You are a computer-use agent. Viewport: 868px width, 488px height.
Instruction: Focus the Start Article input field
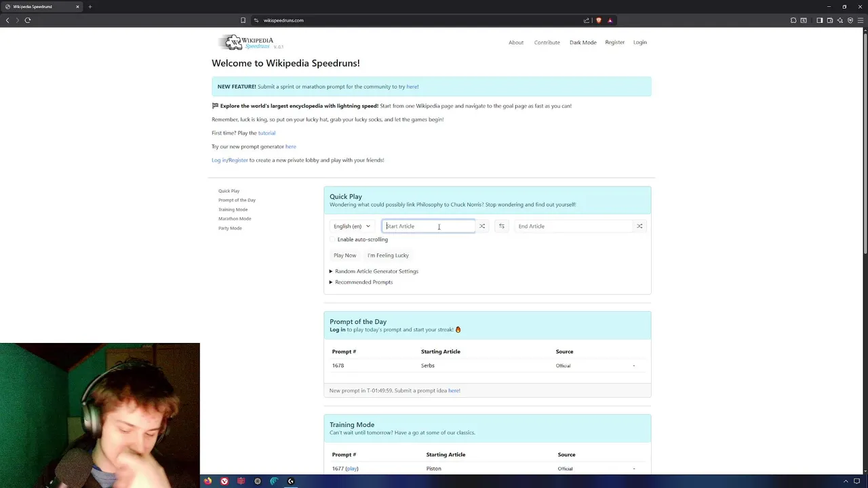tap(429, 226)
